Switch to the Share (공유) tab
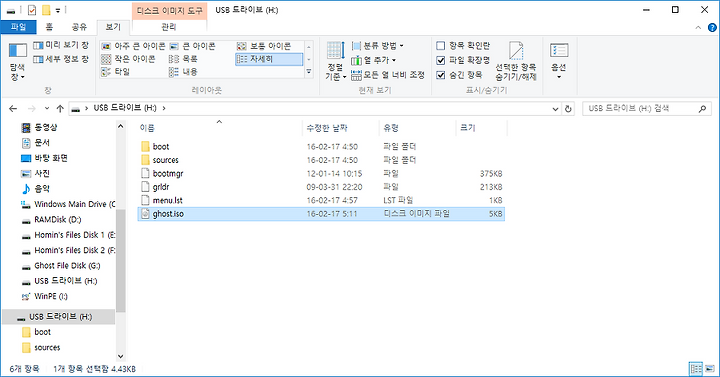 [x=79, y=27]
